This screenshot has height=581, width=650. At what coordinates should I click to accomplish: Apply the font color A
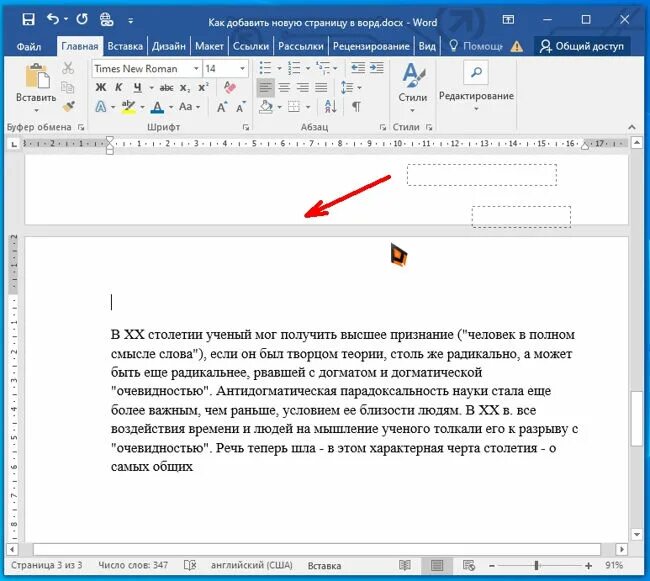(157, 107)
